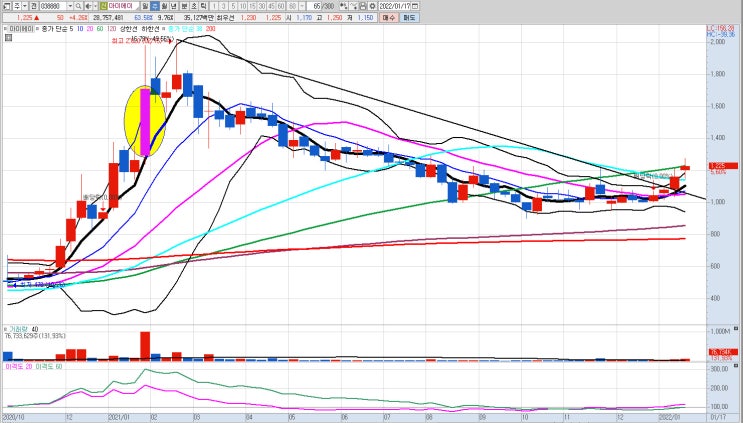This screenshot has width=743, height=423.
Task: Click the speaker icon beside the search magnifier
Action: pyautogui.click(x=88, y=6)
